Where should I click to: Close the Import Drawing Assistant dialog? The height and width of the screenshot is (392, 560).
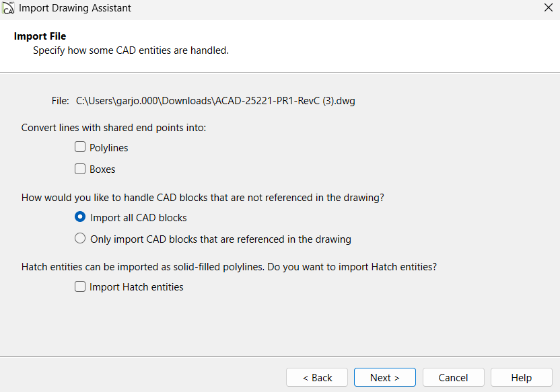click(547, 8)
